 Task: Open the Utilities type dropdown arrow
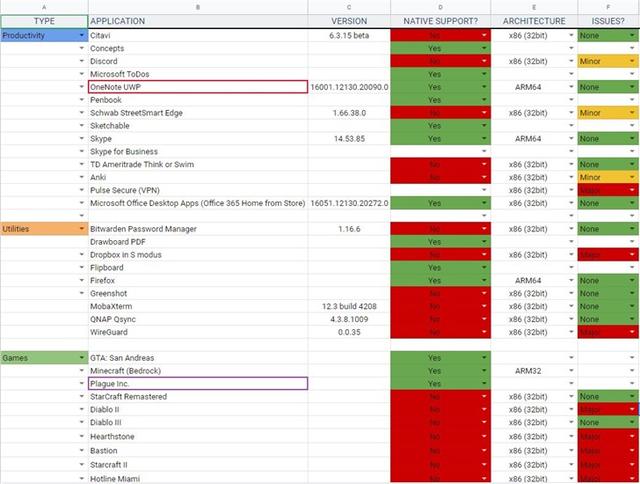pyautogui.click(x=82, y=229)
